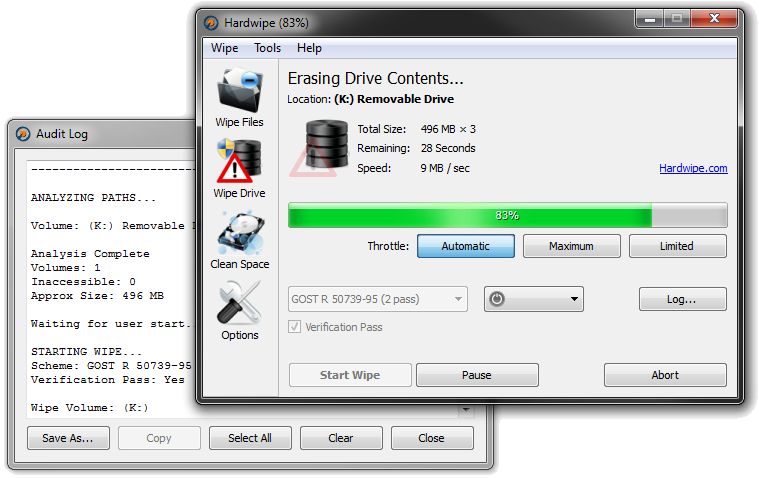Minimize the Hardwipe window
The image size is (759, 478).
pyautogui.click(x=650, y=19)
